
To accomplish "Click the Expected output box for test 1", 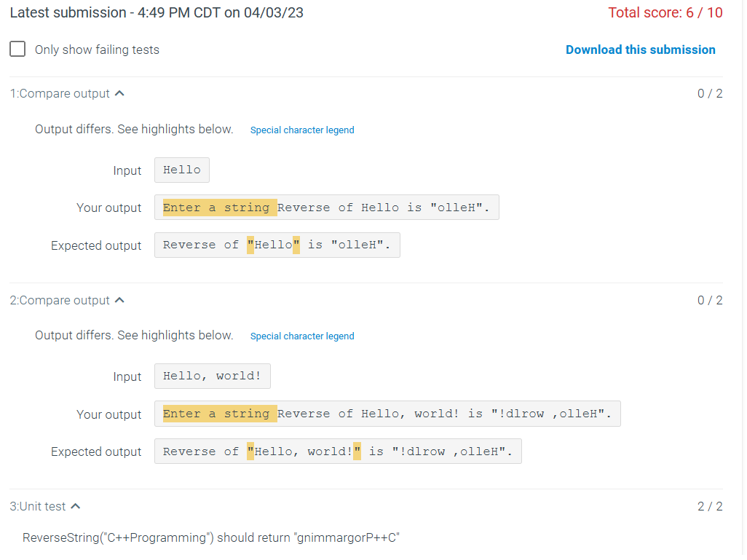I will [277, 245].
